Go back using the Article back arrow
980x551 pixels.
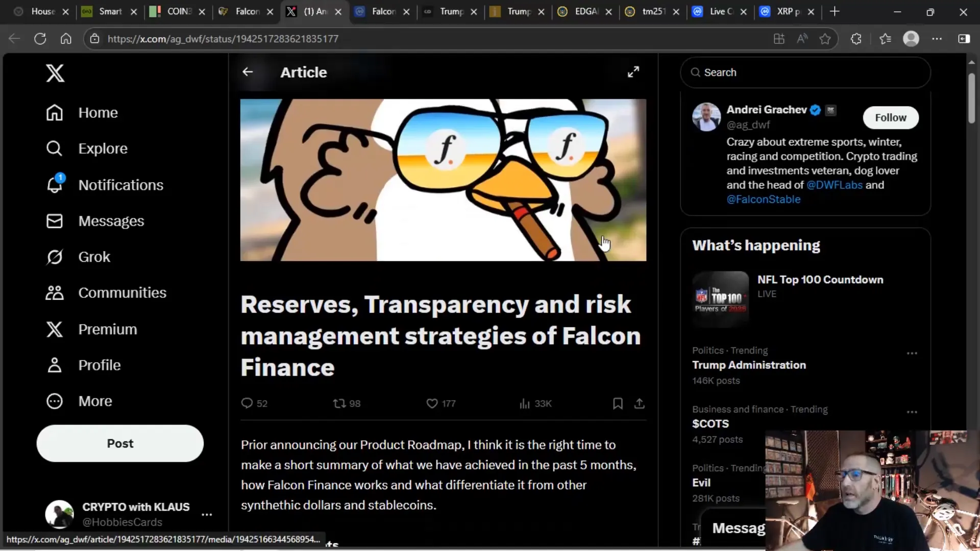point(248,72)
